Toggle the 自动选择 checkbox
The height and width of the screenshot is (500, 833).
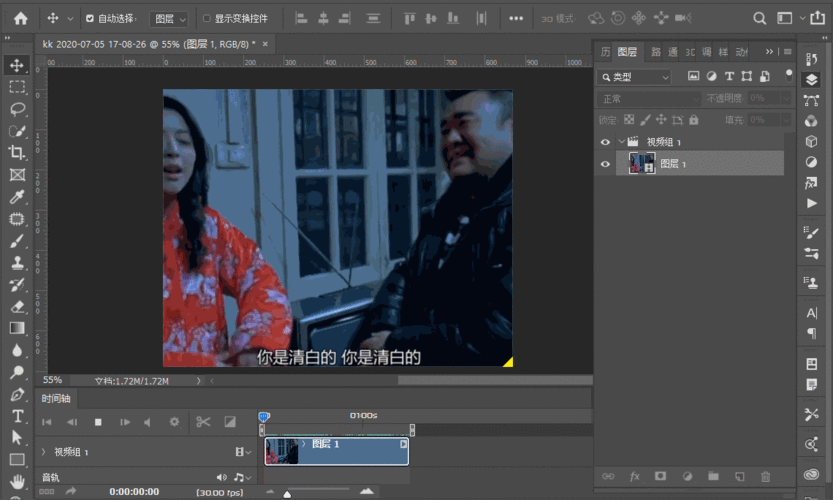click(90, 19)
